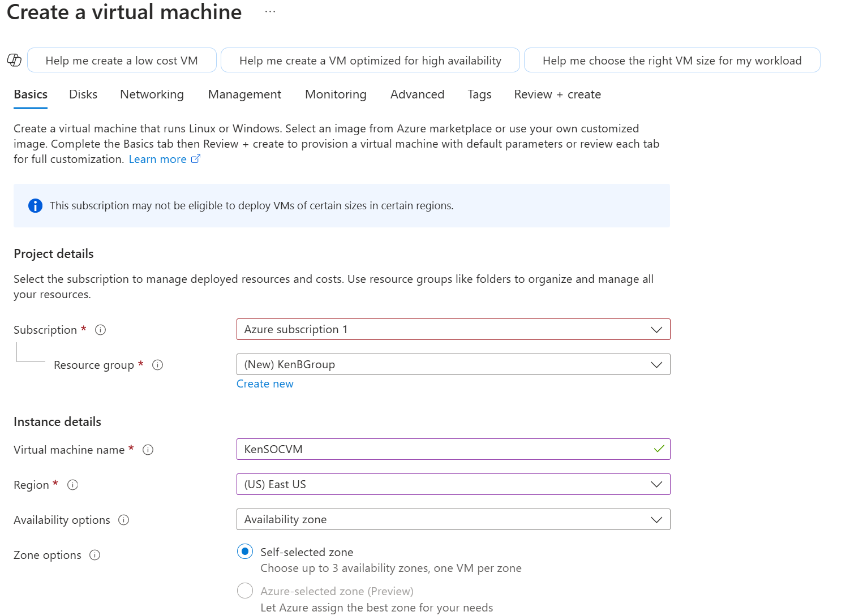Click the Resource group info icon
Screen dimensions: 846x616
(x=158, y=365)
